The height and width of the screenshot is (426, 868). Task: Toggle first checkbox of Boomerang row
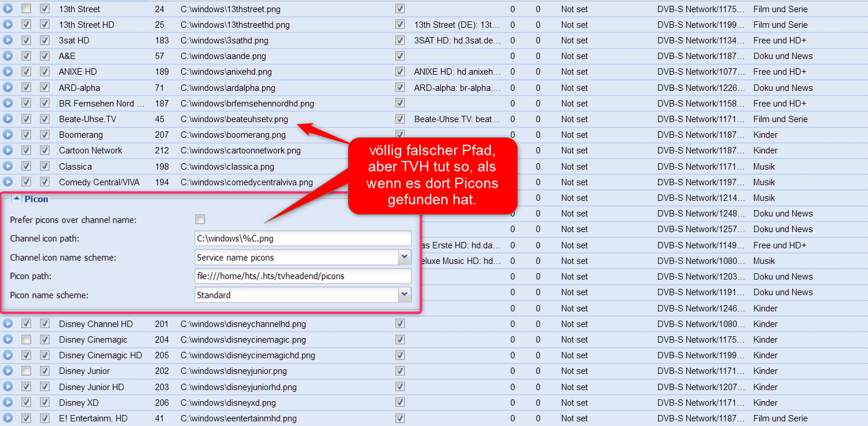[26, 135]
